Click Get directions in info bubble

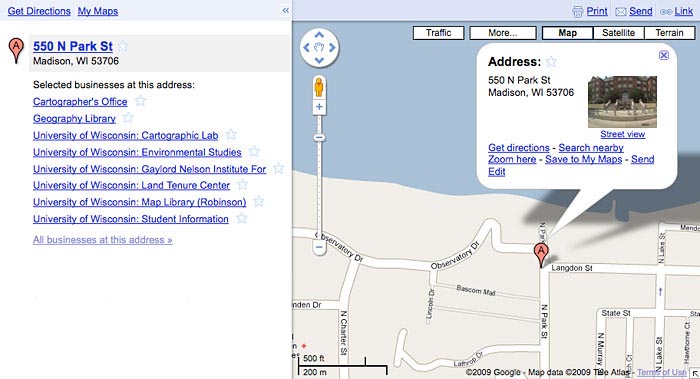[x=519, y=148]
